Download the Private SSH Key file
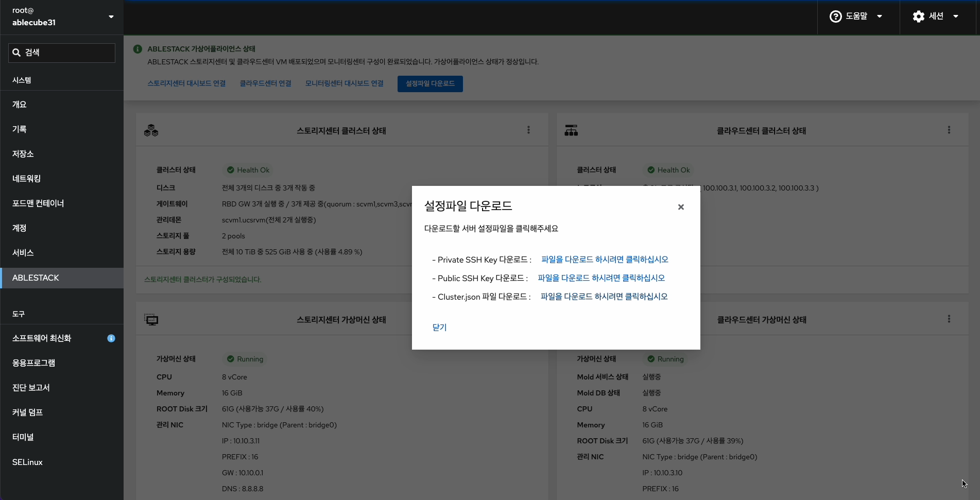Image resolution: width=980 pixels, height=500 pixels. point(604,259)
